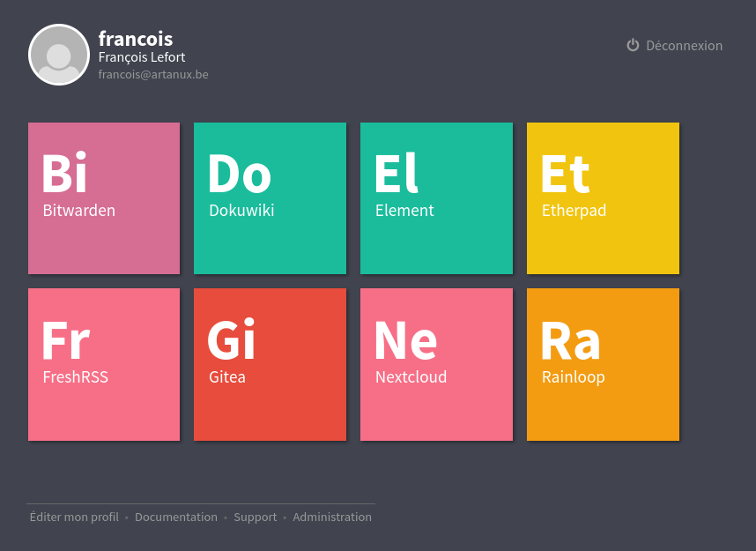
Task: Go to the Support footer link
Action: [255, 517]
